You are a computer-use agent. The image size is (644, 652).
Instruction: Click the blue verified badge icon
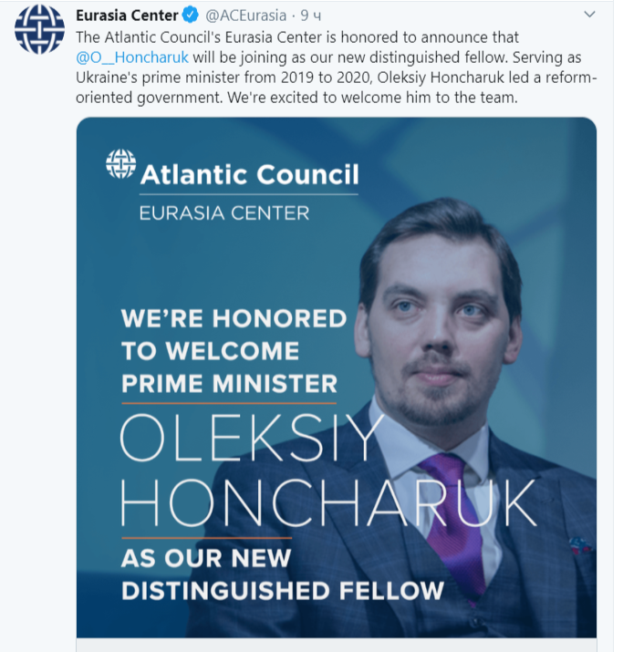(x=192, y=16)
